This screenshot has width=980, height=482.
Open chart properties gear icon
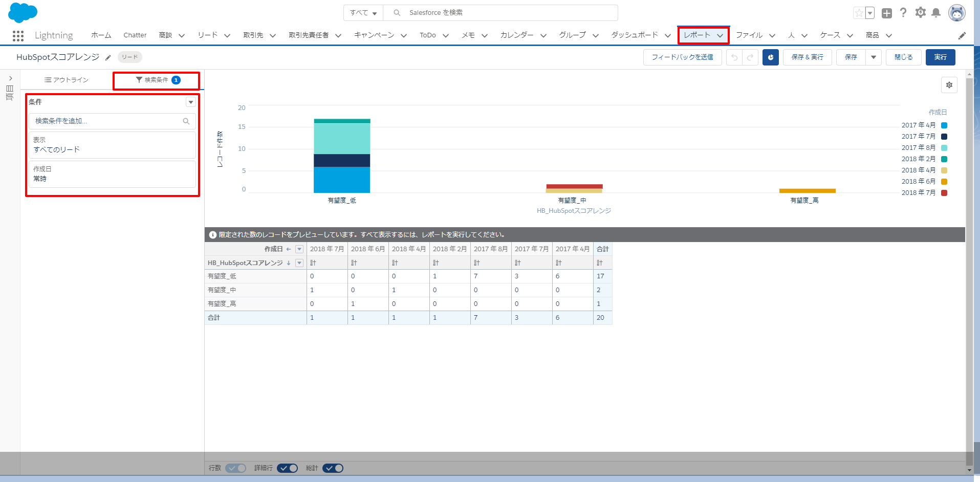point(949,85)
